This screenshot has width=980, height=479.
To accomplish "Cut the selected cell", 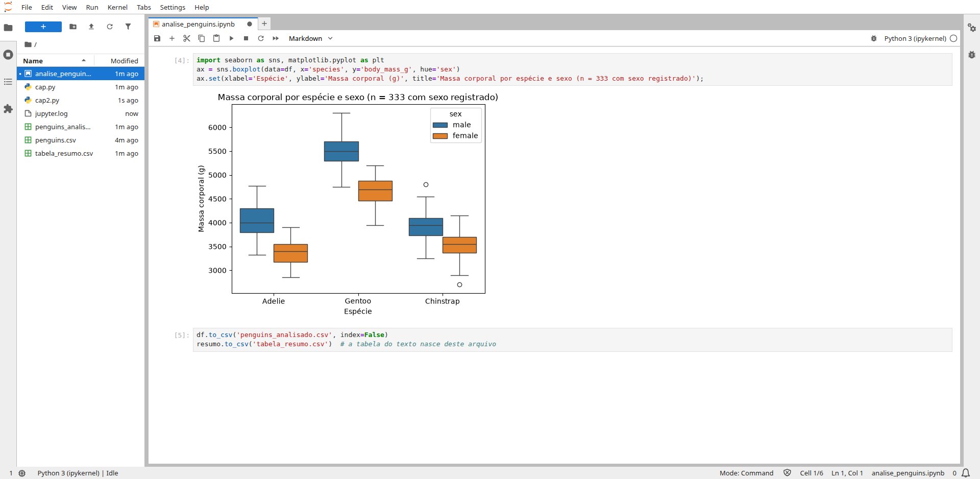I will click(187, 38).
